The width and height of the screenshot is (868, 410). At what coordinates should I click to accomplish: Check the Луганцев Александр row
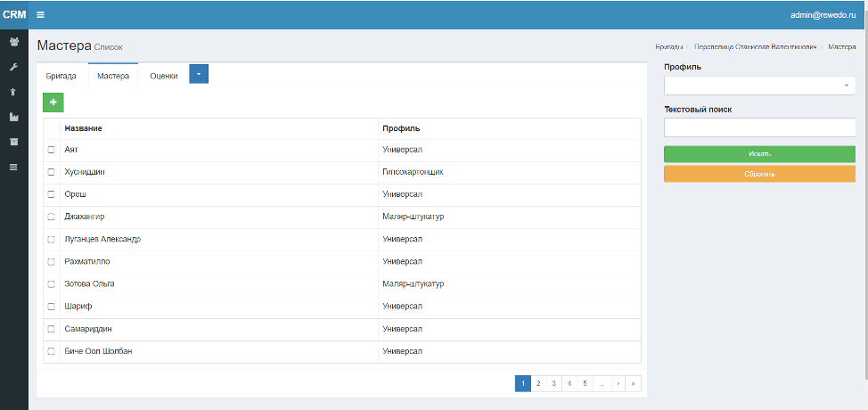pos(51,239)
